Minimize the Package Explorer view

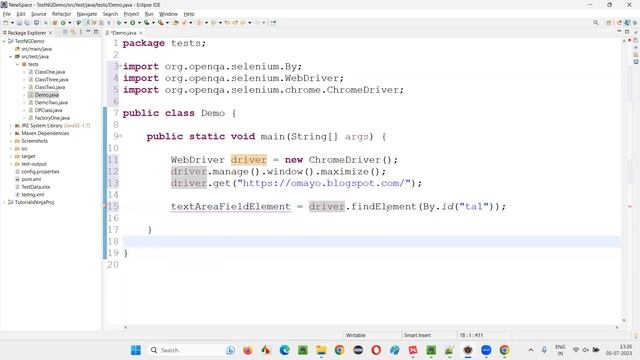pos(88,32)
